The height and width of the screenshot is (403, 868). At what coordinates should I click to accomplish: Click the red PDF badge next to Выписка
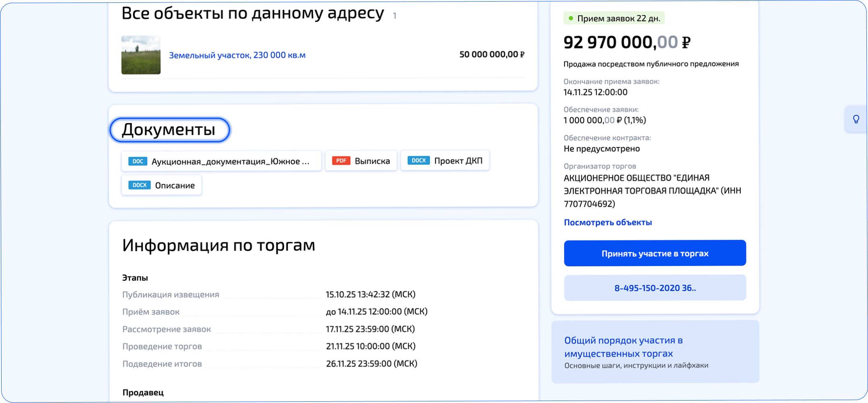[341, 161]
